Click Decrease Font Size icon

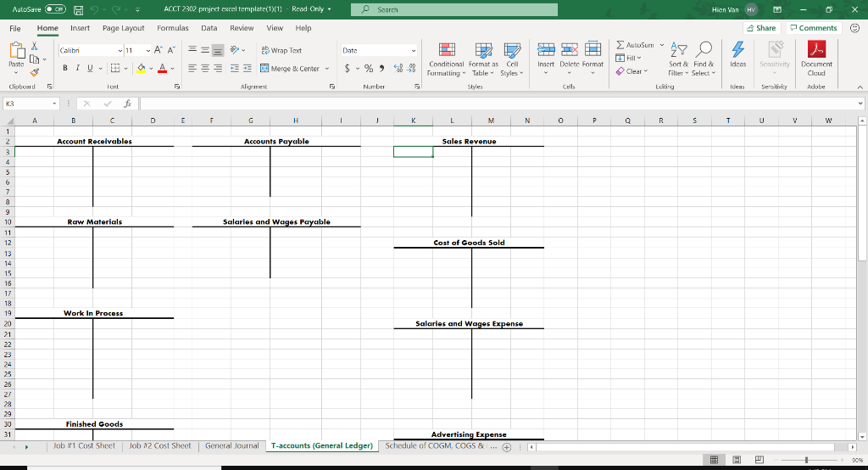coord(171,50)
